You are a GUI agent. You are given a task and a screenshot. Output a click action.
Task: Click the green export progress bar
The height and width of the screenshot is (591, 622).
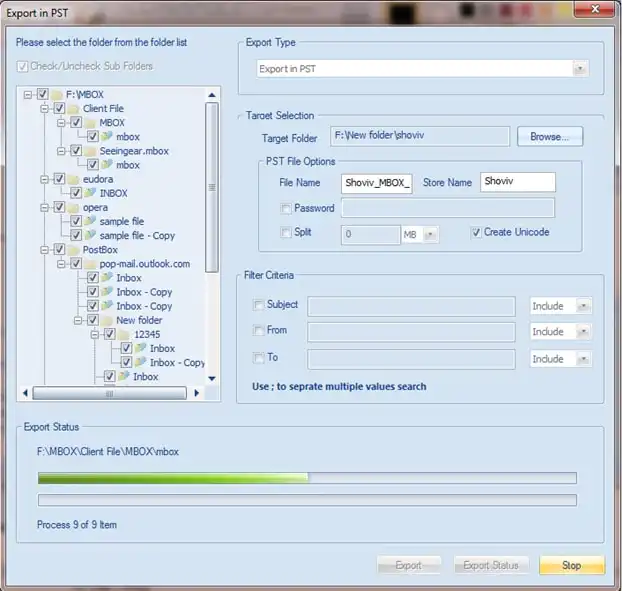point(307,478)
